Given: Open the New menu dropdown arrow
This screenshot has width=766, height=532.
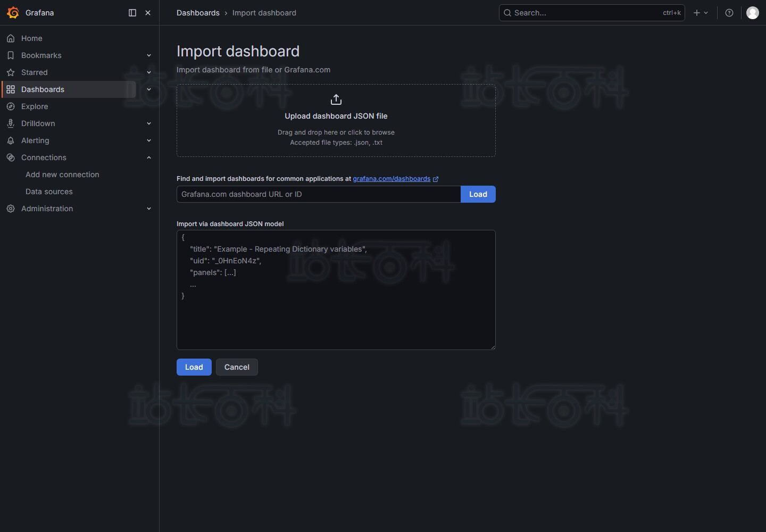Looking at the screenshot, I should pyautogui.click(x=706, y=13).
